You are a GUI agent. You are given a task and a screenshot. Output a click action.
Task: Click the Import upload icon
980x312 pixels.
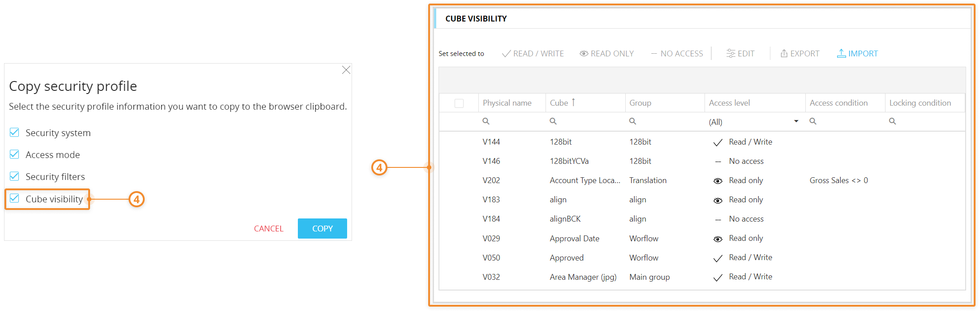(841, 53)
